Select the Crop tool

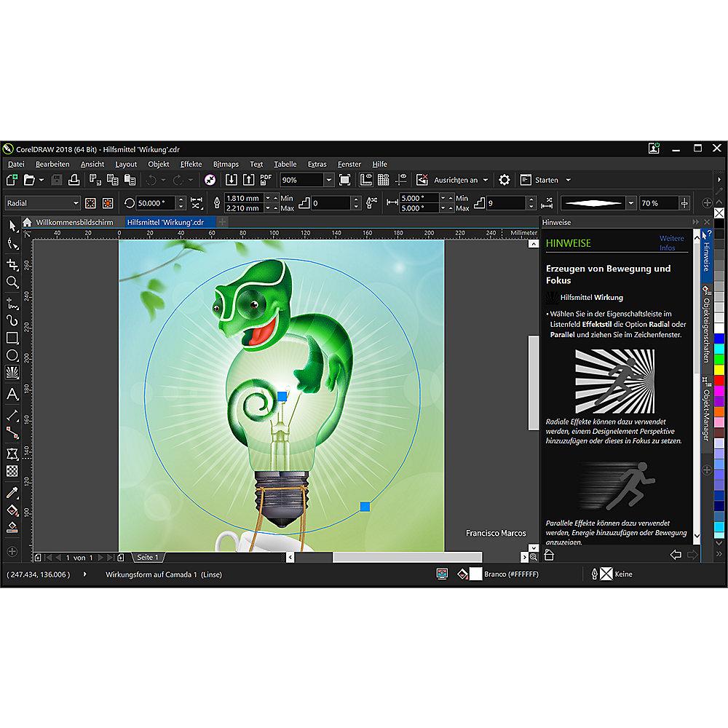tap(12, 265)
